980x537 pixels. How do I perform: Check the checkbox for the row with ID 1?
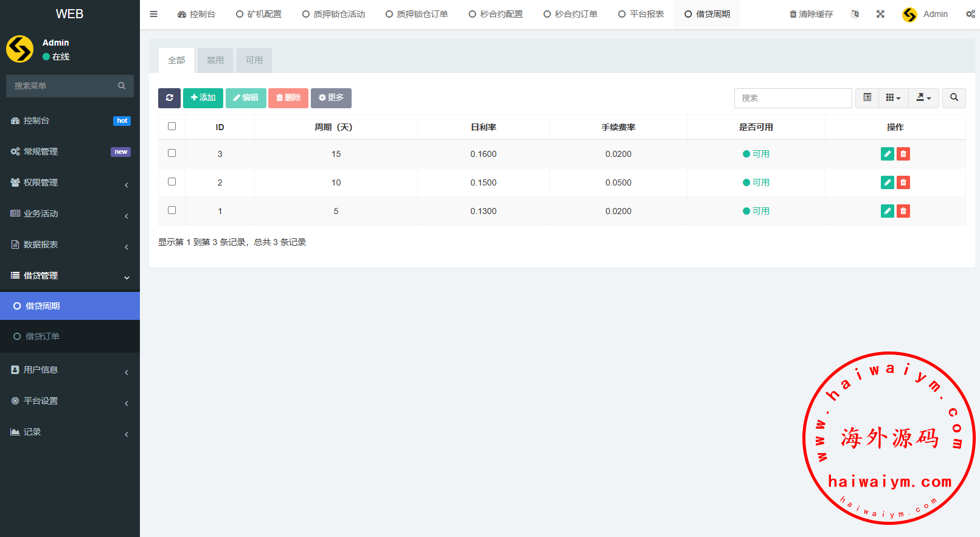click(x=172, y=210)
